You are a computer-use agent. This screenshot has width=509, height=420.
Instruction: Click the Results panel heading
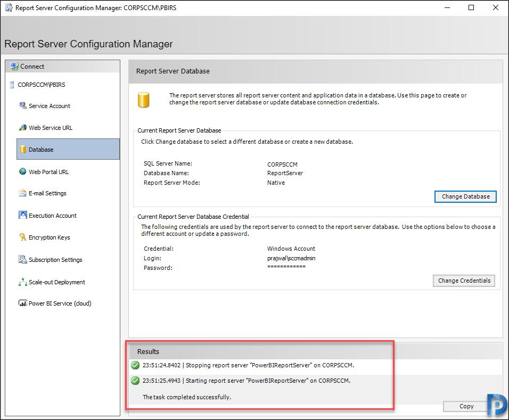pos(148,351)
